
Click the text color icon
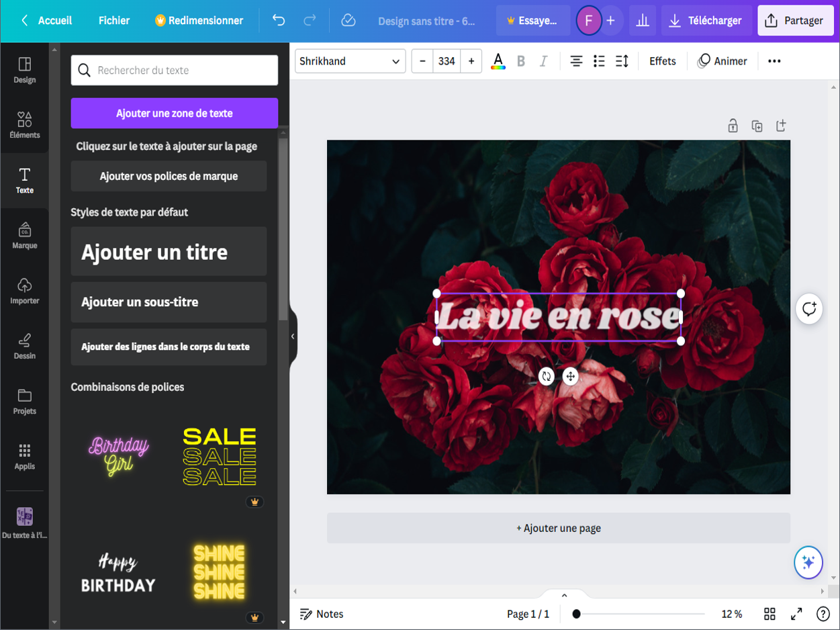[498, 61]
